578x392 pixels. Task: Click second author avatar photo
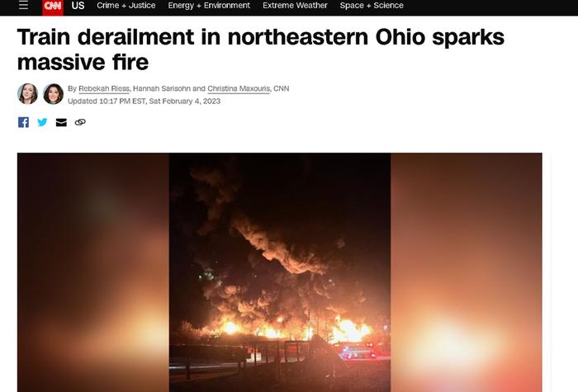[x=53, y=93]
